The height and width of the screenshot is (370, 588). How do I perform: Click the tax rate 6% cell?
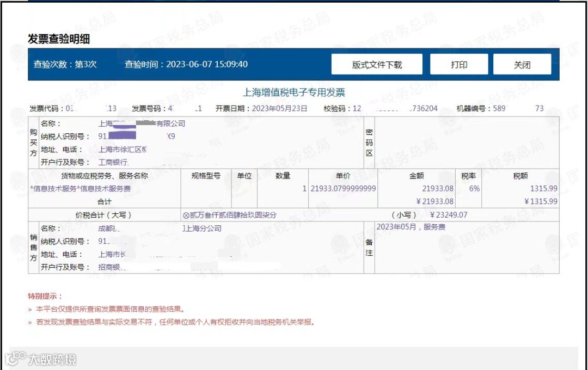474,189
